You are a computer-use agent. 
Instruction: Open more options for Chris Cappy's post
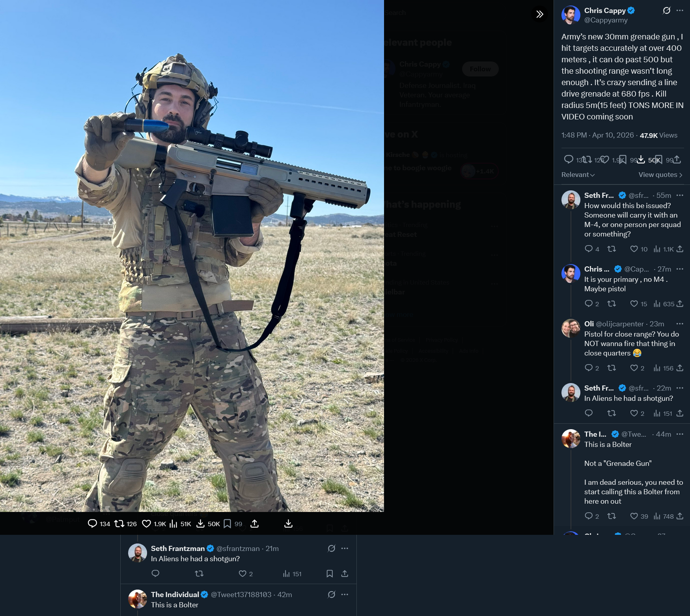pos(680,11)
